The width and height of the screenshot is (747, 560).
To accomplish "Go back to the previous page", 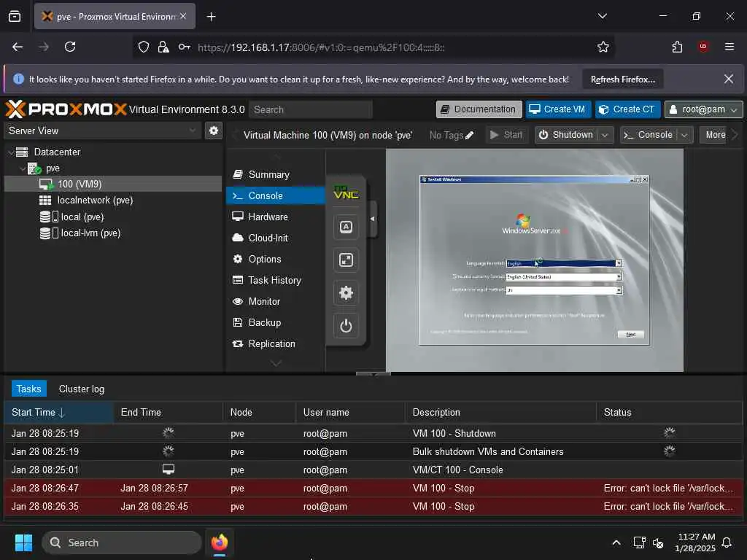I will (18, 47).
